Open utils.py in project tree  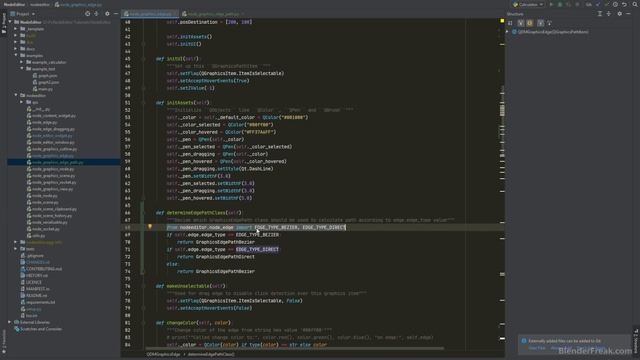pyautogui.click(x=38, y=236)
